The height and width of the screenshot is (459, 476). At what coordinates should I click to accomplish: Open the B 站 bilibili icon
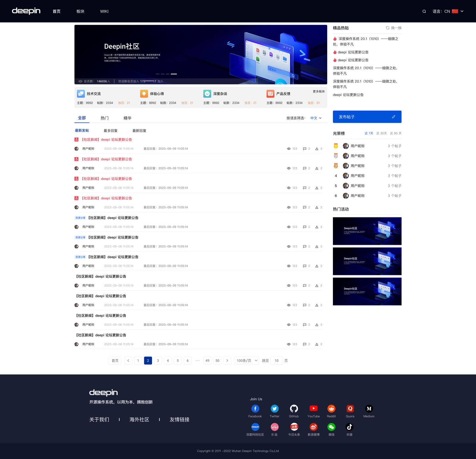point(275,427)
